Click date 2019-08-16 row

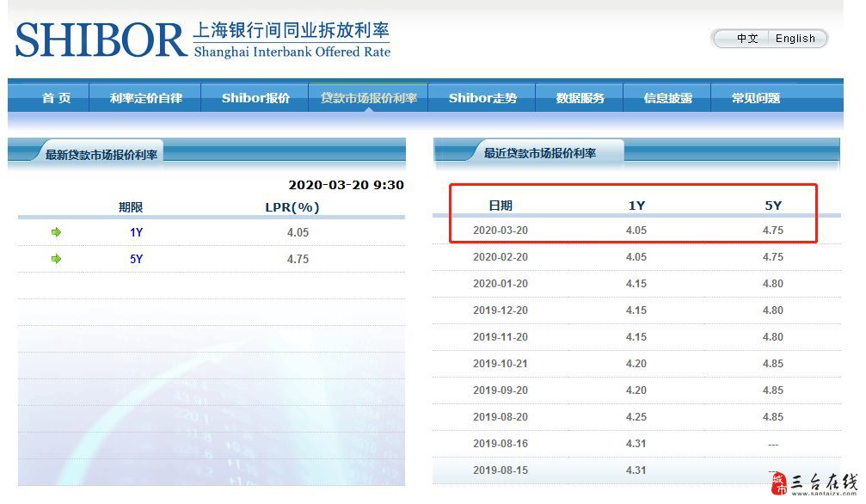[x=501, y=444]
